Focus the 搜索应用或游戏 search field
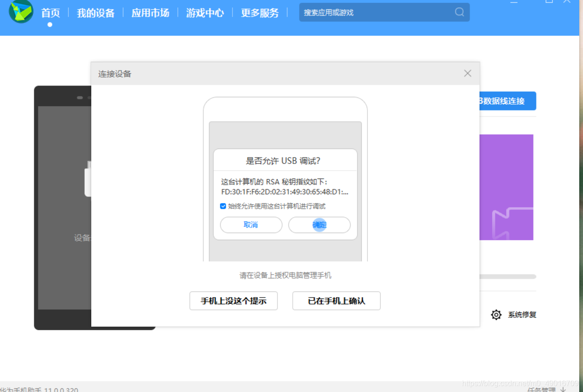583x392 pixels. point(384,12)
